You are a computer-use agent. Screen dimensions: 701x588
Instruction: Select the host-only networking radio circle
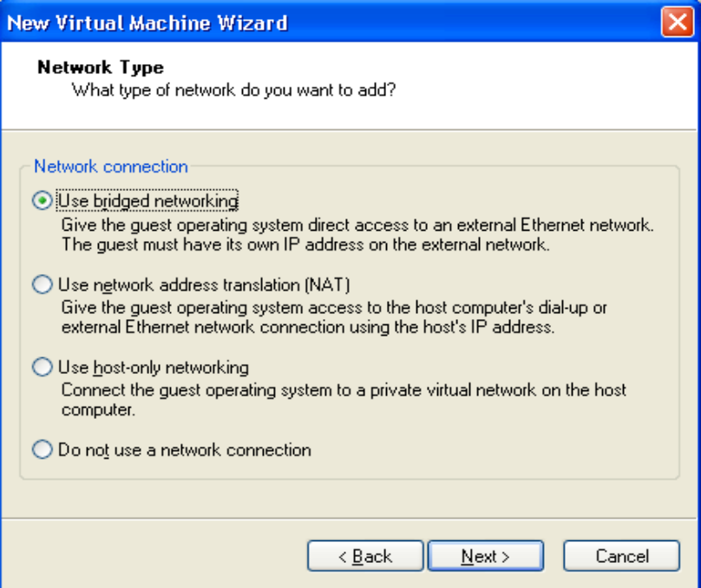41,368
